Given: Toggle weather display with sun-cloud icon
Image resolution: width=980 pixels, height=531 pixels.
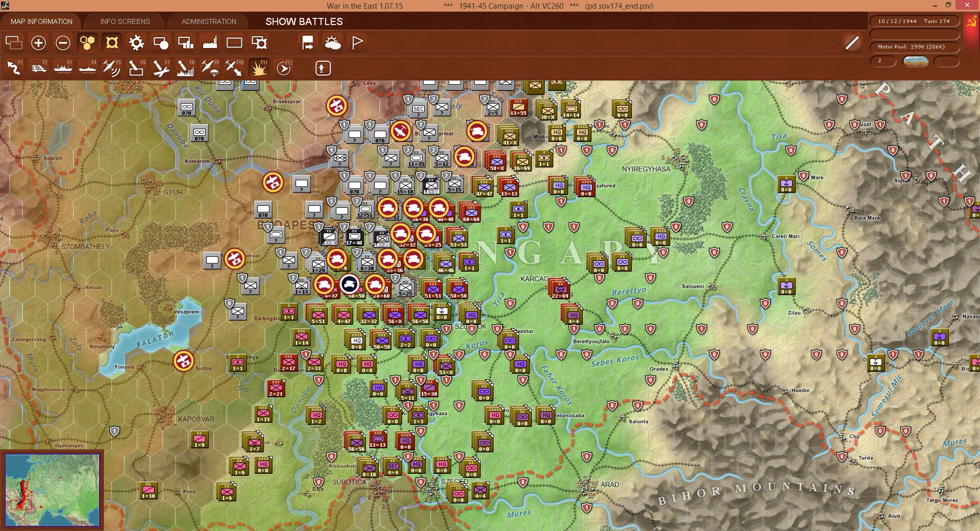Looking at the screenshot, I should (x=333, y=43).
